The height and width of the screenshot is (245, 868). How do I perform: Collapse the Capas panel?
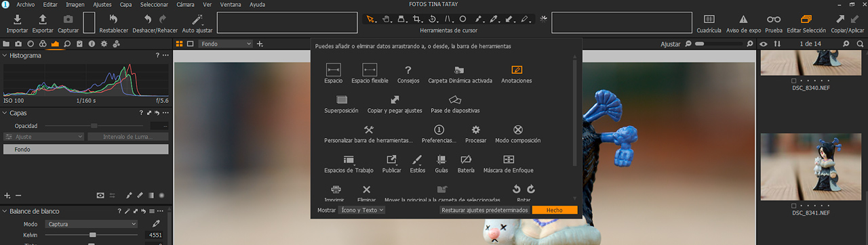5,113
